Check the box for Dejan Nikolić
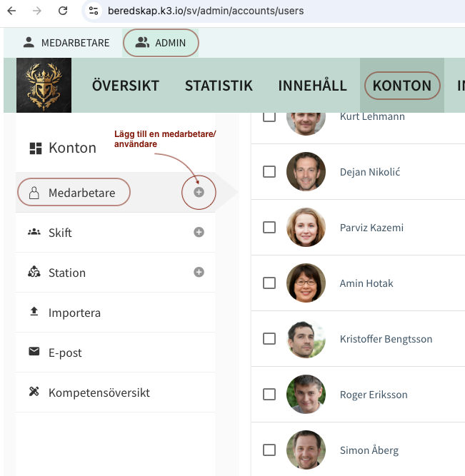This screenshot has height=476, width=465. coord(269,172)
